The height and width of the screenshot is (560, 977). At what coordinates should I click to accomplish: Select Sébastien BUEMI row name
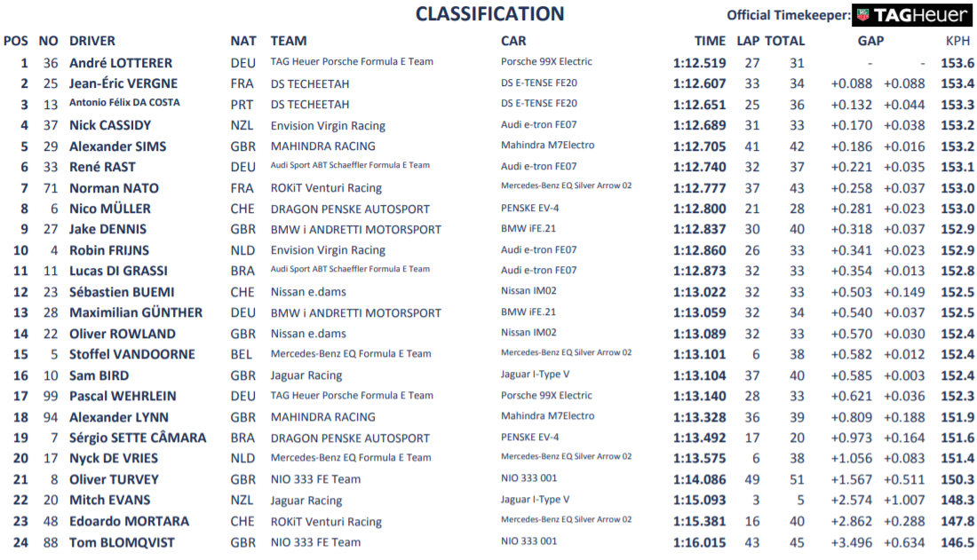[x=122, y=292]
